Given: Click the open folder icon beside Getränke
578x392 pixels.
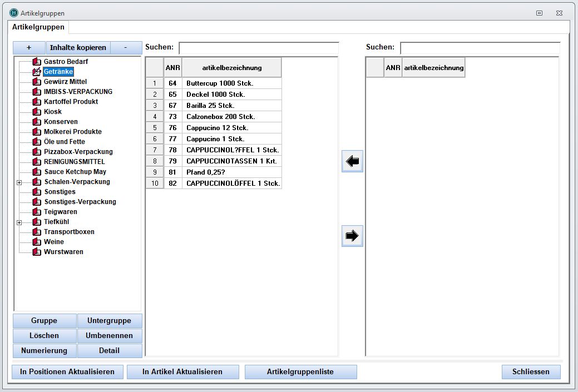Looking at the screenshot, I should pos(37,72).
